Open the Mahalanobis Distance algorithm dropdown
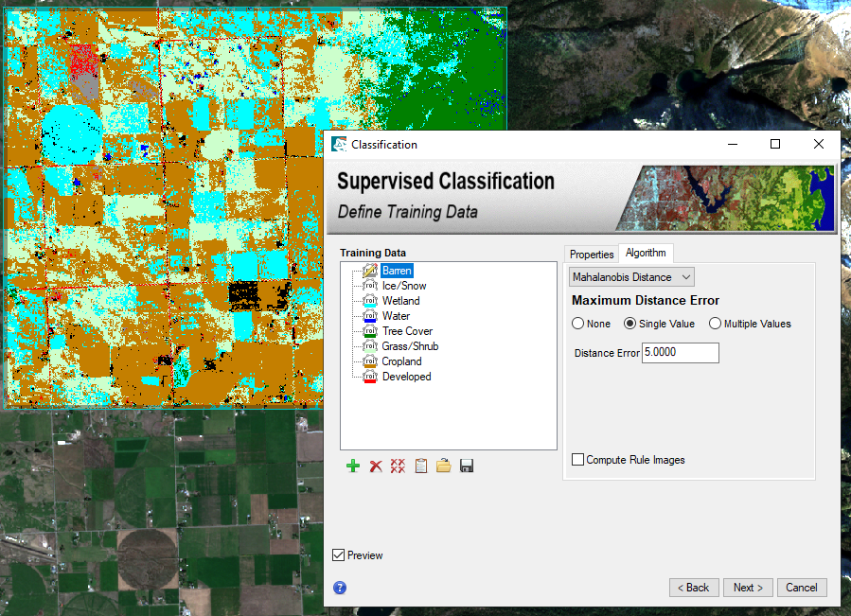The width and height of the screenshot is (851, 616). tap(631, 277)
